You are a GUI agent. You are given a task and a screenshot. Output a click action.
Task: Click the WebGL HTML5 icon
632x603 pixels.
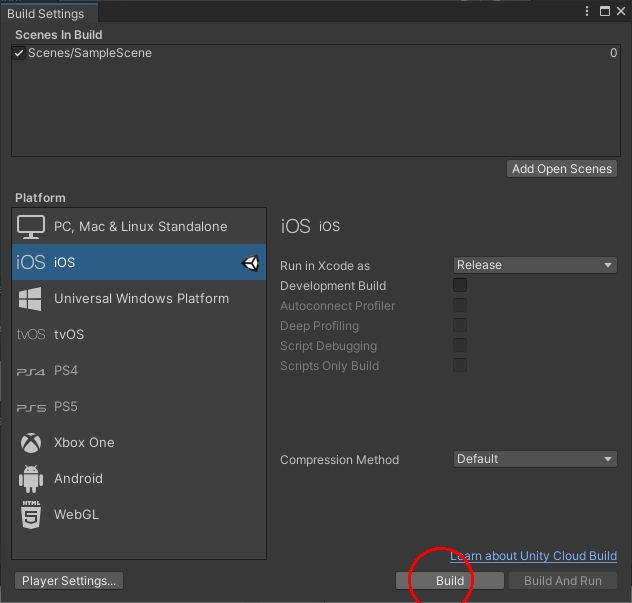click(31, 514)
